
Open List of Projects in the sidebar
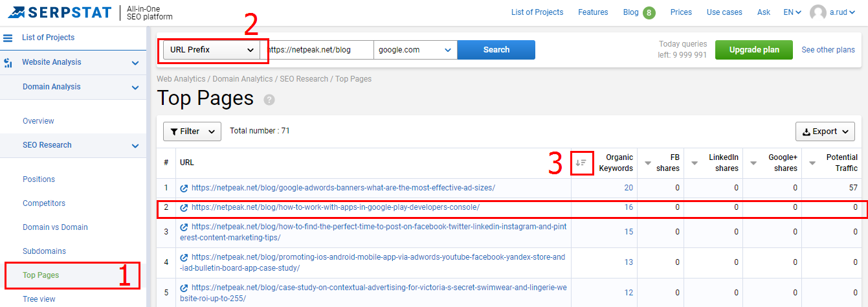tap(49, 38)
